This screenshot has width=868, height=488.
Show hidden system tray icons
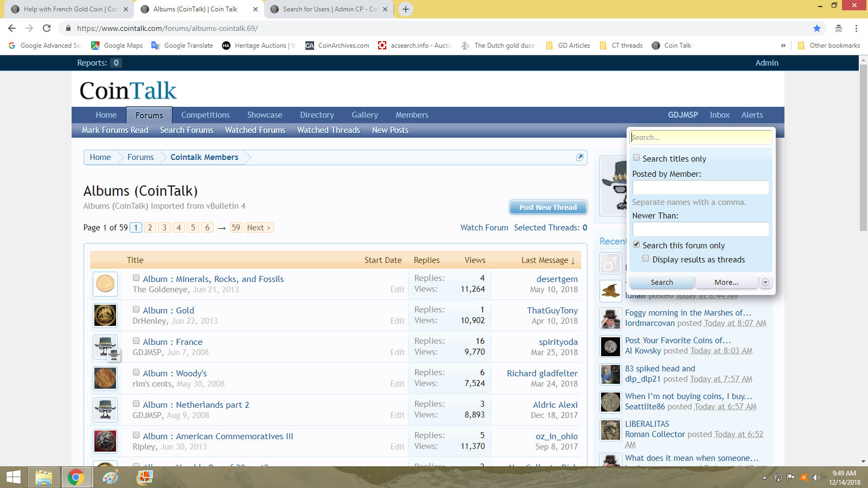(x=764, y=478)
